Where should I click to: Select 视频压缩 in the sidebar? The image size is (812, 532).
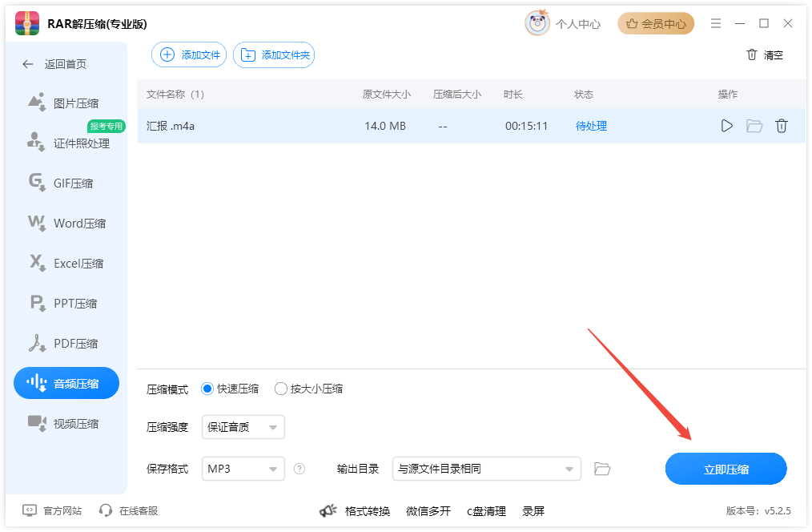[66, 424]
